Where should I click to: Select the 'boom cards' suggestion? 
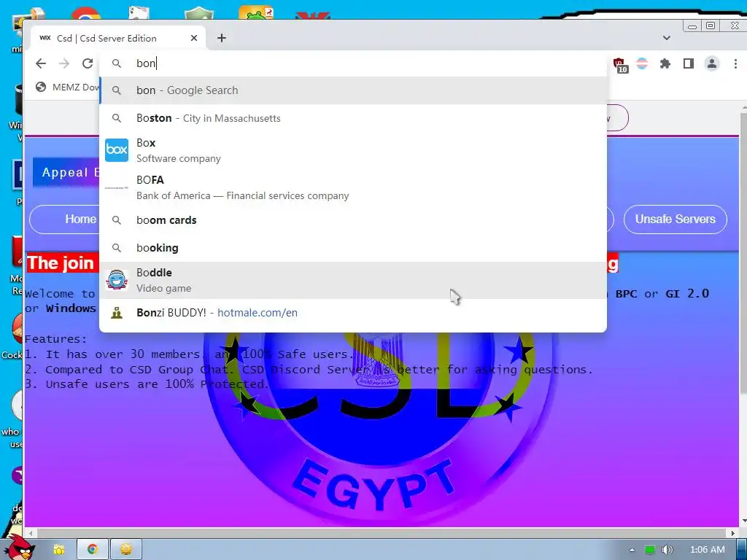pyautogui.click(x=353, y=220)
